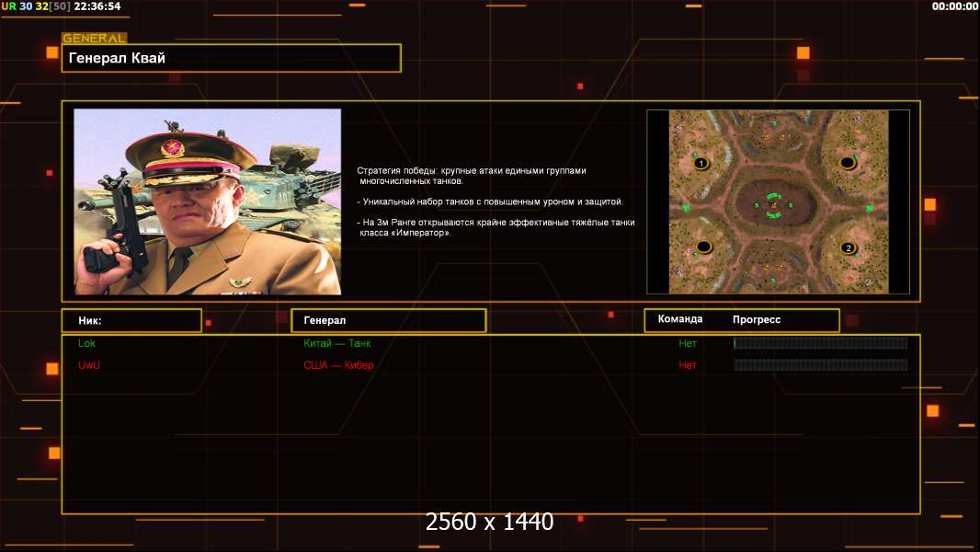The image size is (980, 552).
Task: Select player Lok in the list
Action: (x=87, y=343)
